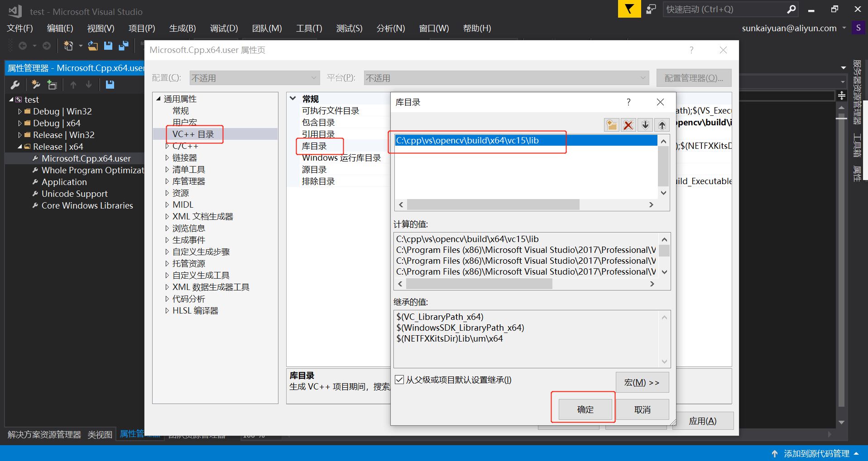Image resolution: width=868 pixels, height=461 pixels.
Task: Open the 帮助(H) menu
Action: point(477,28)
